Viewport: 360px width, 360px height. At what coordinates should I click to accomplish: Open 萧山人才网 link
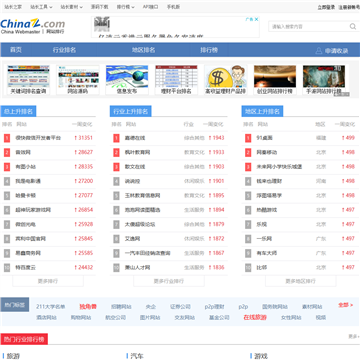[x=137, y=267]
